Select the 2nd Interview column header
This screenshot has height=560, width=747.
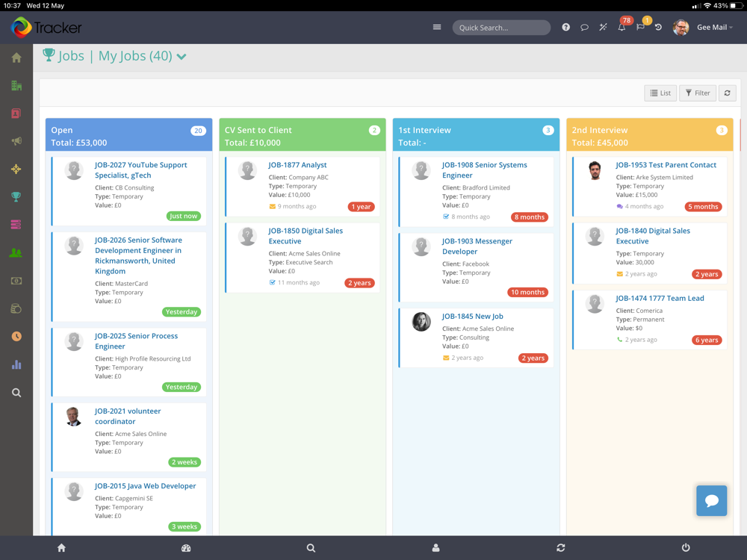coord(649,134)
